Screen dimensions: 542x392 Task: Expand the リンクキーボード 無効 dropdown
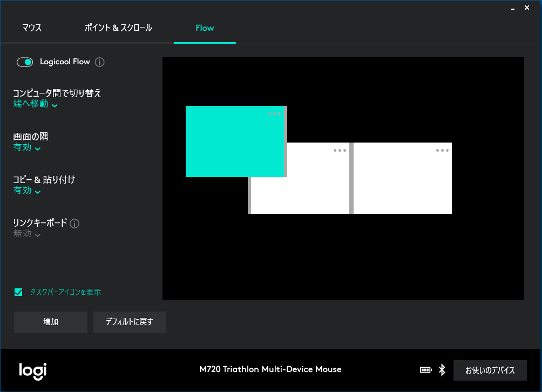click(x=26, y=234)
